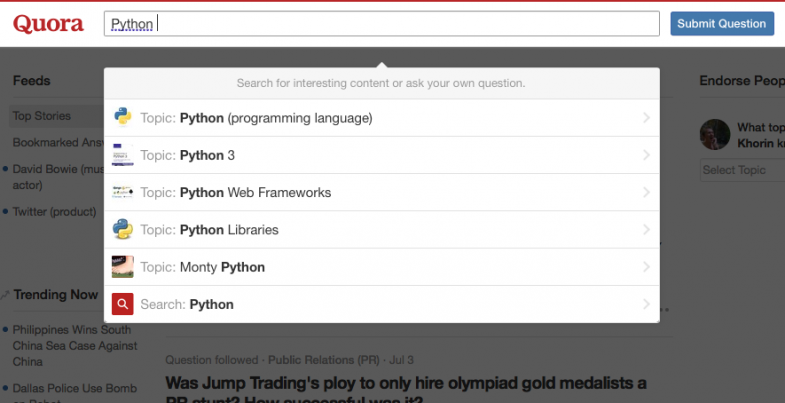Open Philippines Wins South China Sea trend
The width and height of the screenshot is (785, 403).
[75, 345]
